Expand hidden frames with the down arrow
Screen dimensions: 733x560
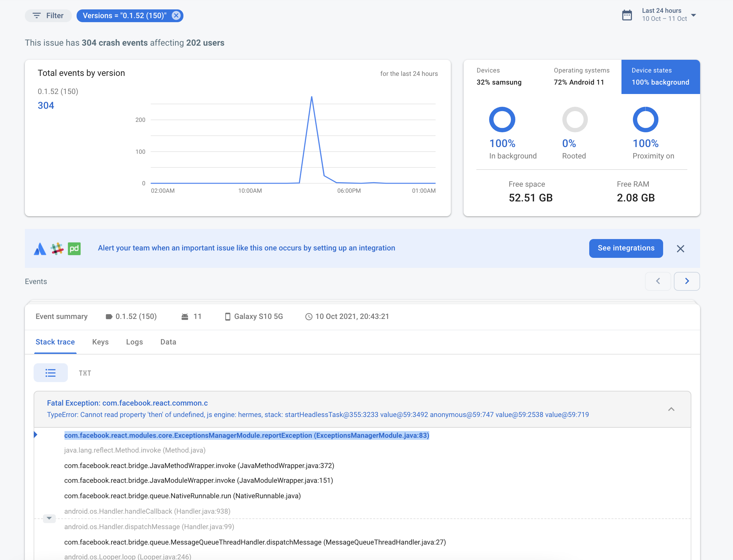pyautogui.click(x=49, y=518)
